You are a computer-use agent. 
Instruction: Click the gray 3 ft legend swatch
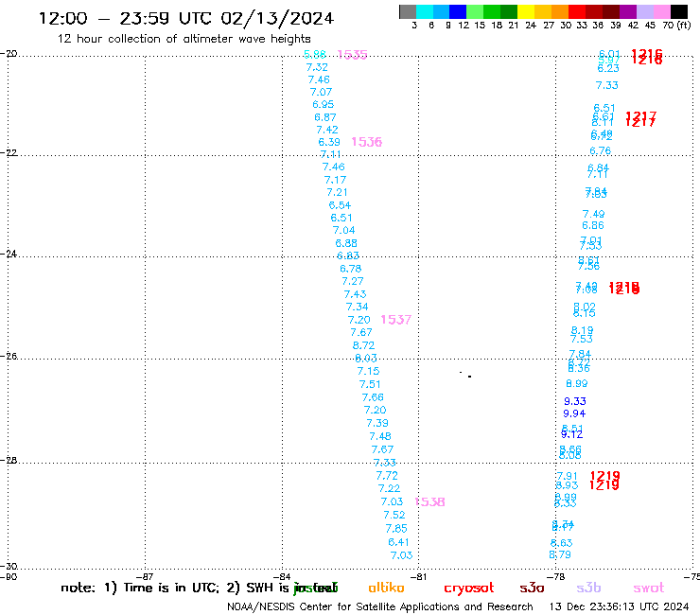[408, 11]
